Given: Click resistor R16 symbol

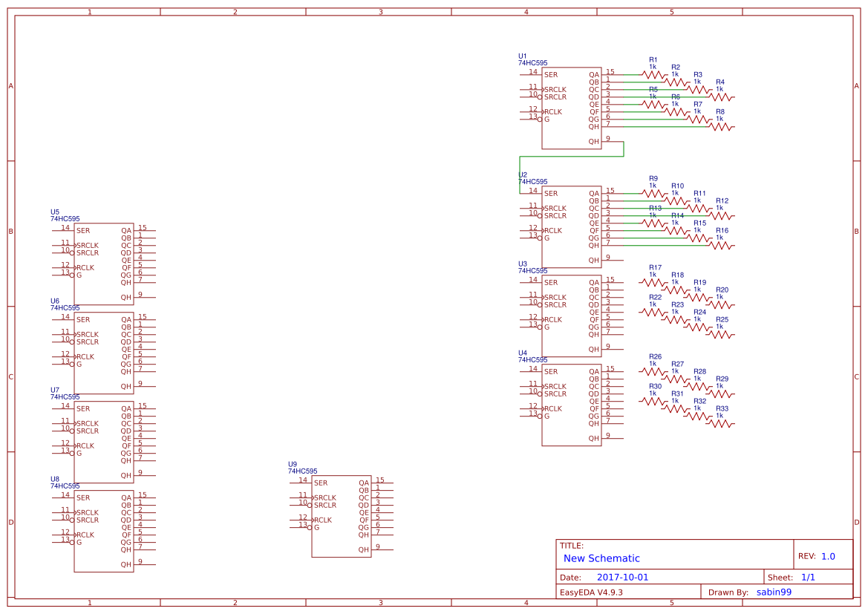Looking at the screenshot, I should point(720,246).
